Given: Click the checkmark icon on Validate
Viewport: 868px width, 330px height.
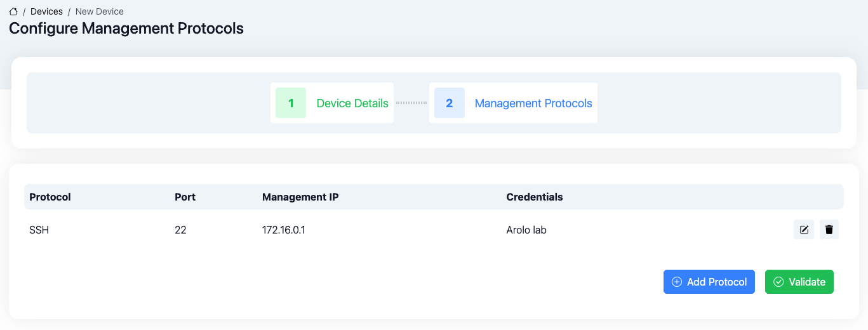Looking at the screenshot, I should 778,282.
